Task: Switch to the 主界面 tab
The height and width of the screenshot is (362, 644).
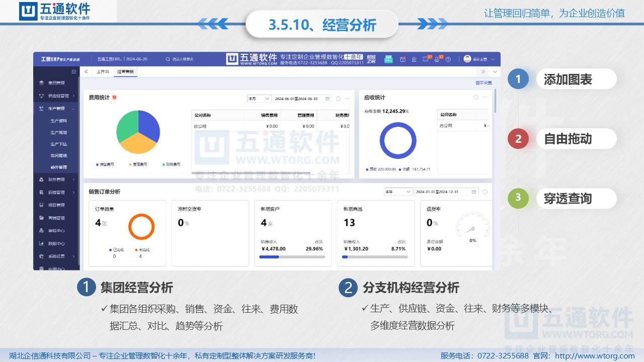Action: pyautogui.click(x=103, y=72)
